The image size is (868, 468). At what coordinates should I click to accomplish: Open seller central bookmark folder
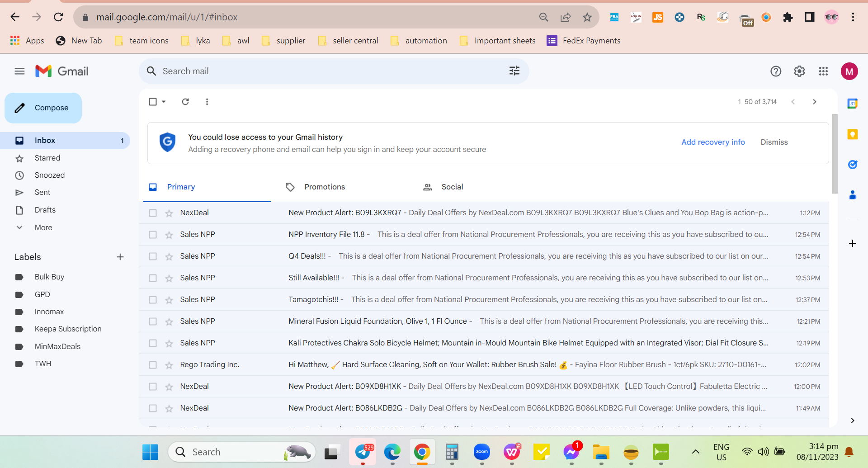pos(348,41)
